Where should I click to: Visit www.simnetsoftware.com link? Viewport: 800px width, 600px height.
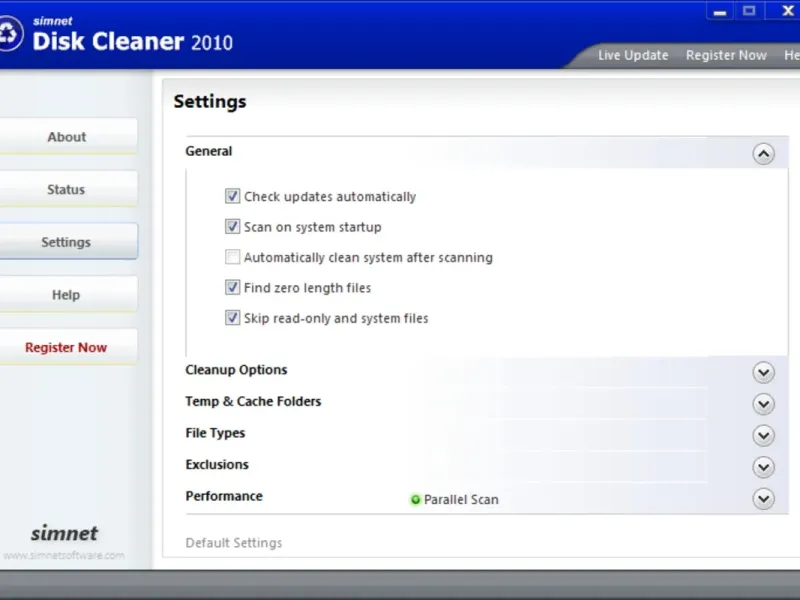(63, 555)
